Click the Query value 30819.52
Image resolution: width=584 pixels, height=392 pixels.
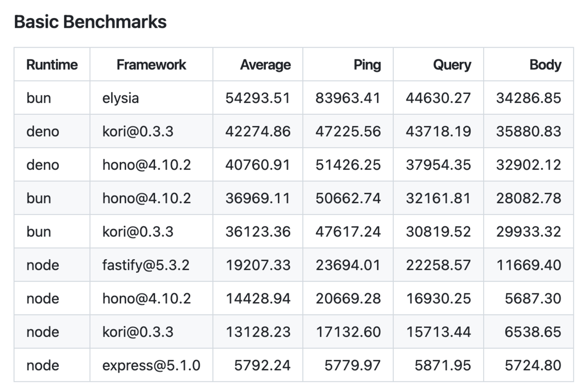(x=438, y=232)
